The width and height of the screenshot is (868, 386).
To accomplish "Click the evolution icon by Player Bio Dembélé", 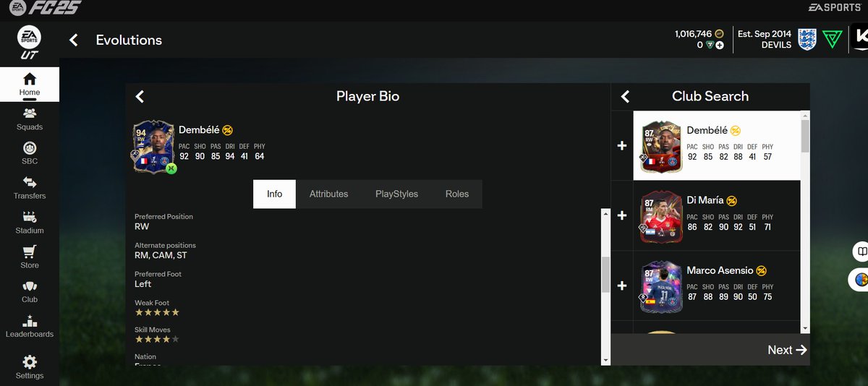I will pyautogui.click(x=227, y=130).
